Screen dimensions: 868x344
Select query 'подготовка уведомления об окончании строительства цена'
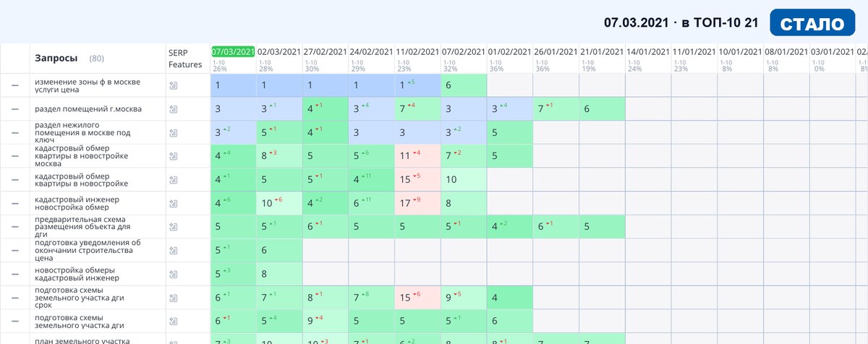tap(88, 250)
